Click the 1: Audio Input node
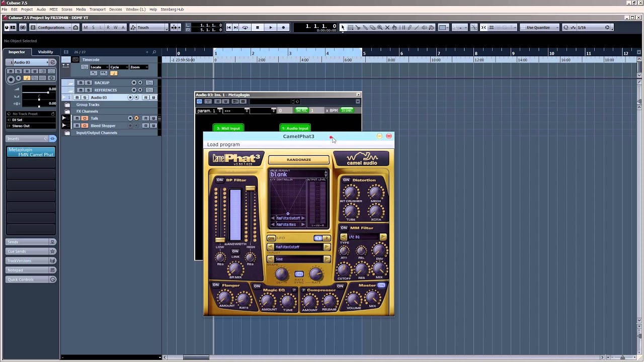This screenshot has height=362, width=644. pyautogui.click(x=294, y=128)
